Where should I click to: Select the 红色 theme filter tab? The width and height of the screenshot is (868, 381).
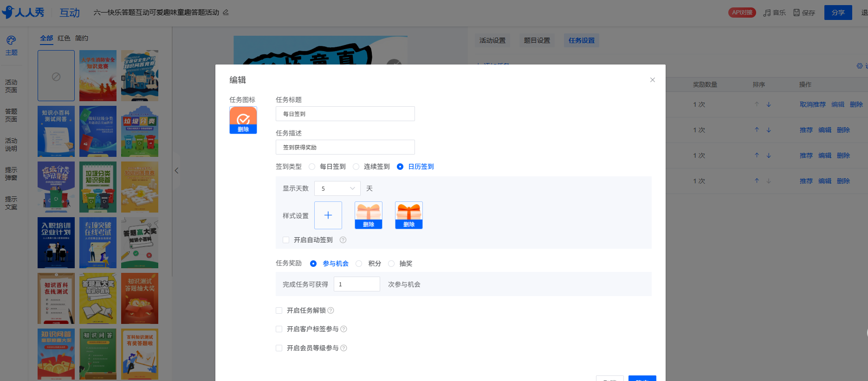point(64,38)
